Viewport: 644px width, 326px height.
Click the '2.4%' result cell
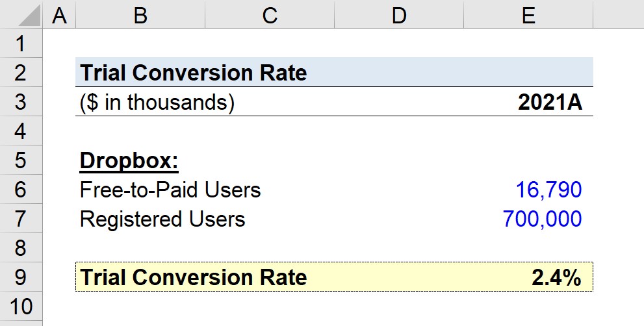coord(556,277)
